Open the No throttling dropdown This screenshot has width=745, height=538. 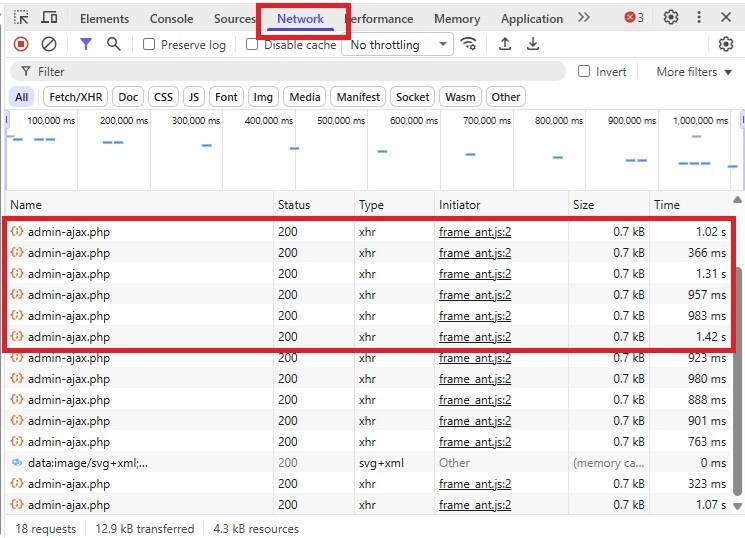pyautogui.click(x=397, y=45)
